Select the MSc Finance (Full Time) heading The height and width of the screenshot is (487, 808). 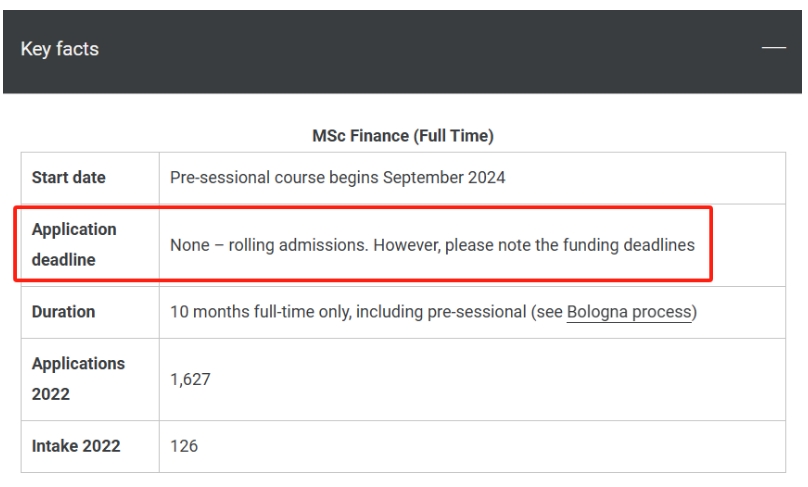click(x=403, y=136)
